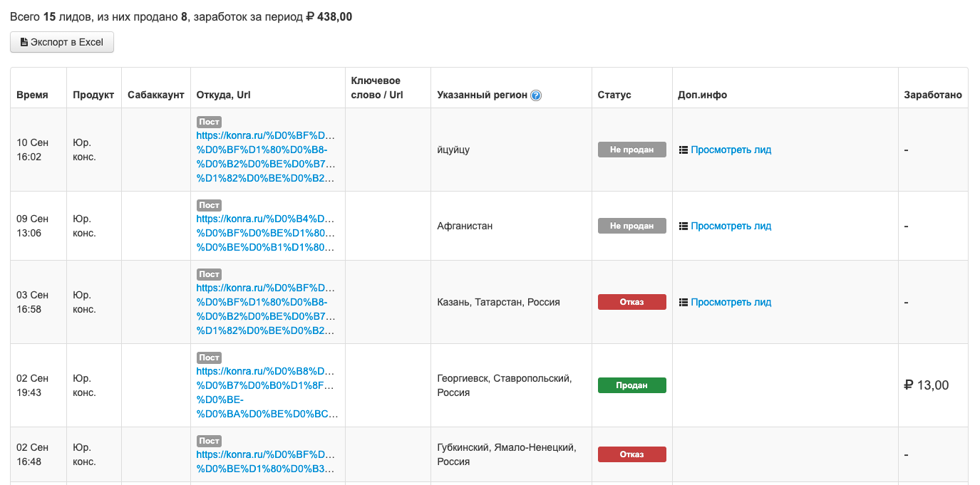Viewport: 980px width, 485px height.
Task: Click the Не продан badge for Афганистан
Action: (x=631, y=226)
